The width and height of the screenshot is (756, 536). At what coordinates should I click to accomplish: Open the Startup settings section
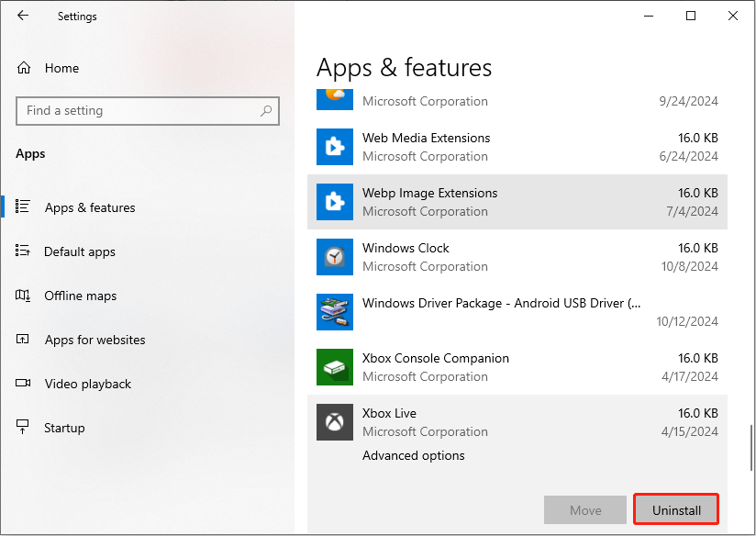64,428
